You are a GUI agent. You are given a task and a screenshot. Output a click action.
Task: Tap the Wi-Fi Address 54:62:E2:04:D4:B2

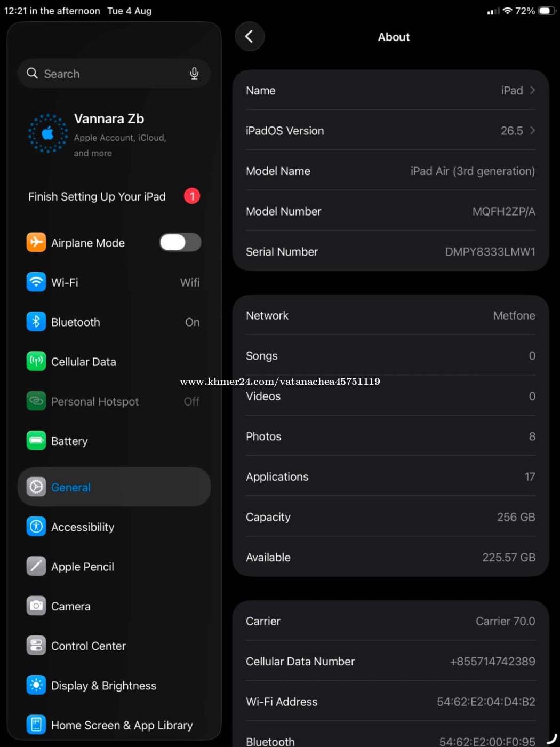[486, 702]
